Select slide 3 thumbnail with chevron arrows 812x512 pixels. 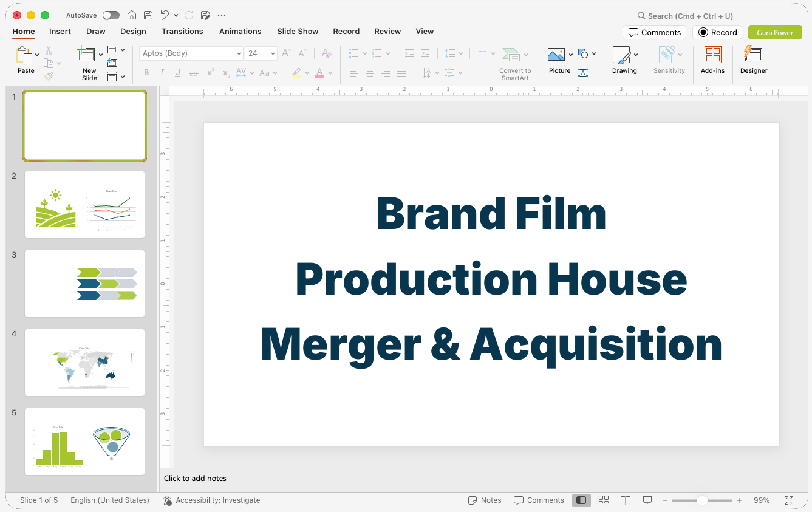[x=84, y=284]
